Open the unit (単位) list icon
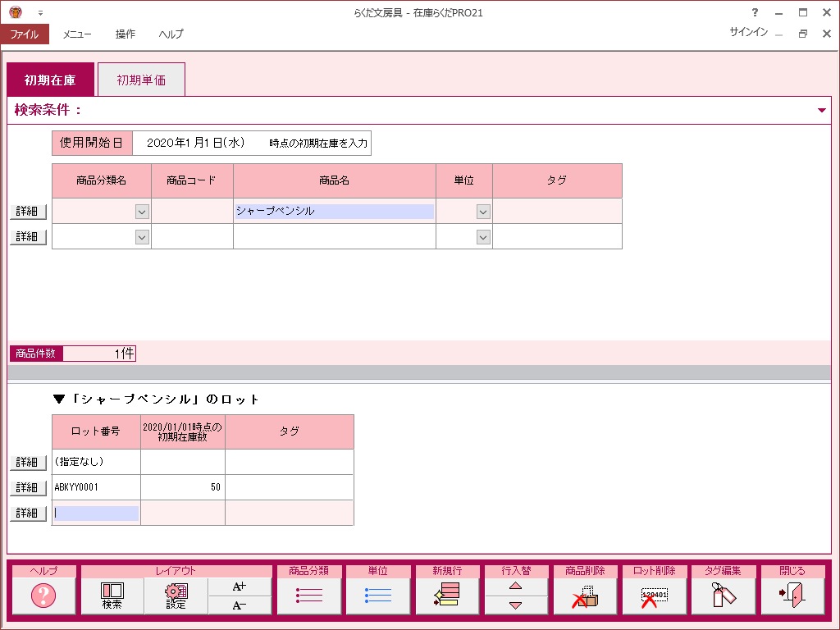The image size is (840, 630). (378, 596)
